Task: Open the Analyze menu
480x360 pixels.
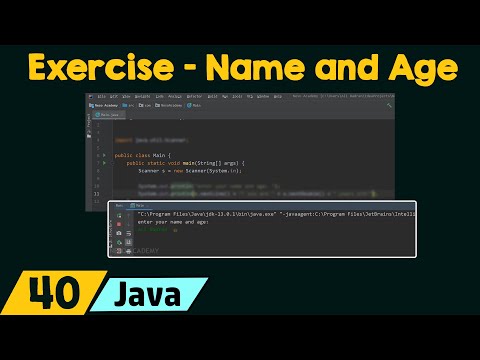Action: 175,96
